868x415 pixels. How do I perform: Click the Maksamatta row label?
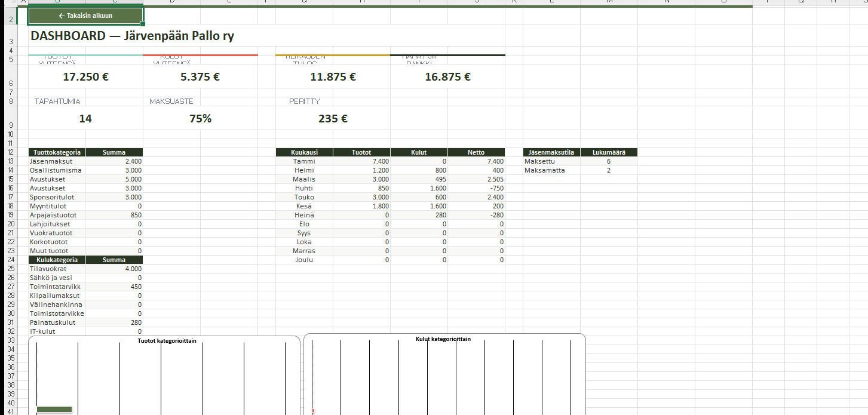pos(545,170)
